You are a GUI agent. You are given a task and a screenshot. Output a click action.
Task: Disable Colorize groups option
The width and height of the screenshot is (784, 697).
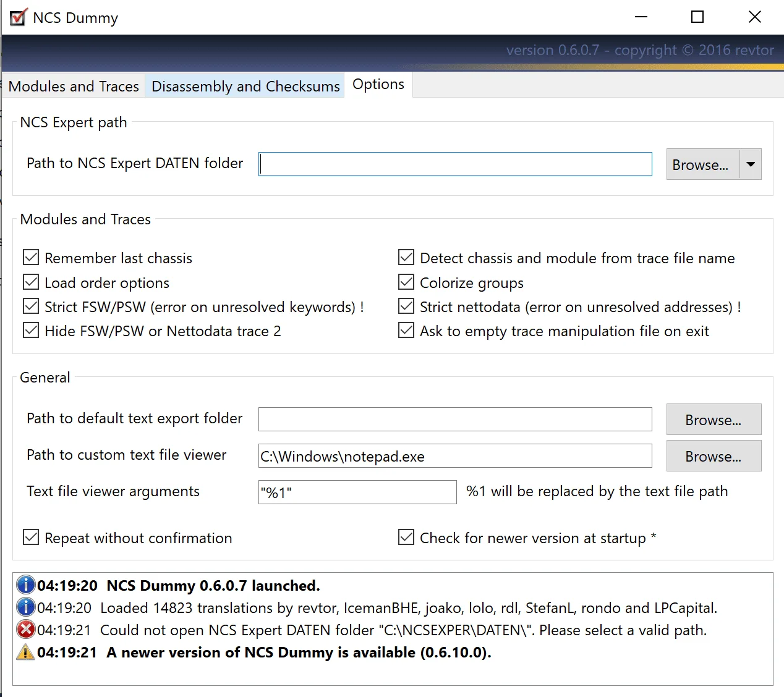(406, 282)
